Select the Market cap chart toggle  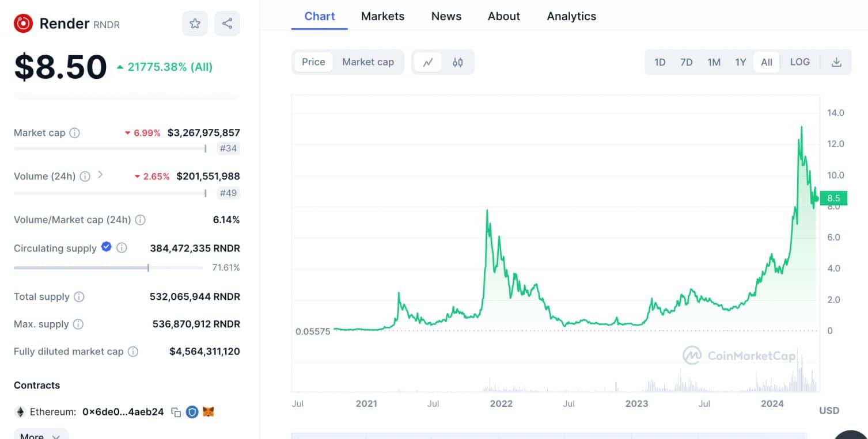coord(368,62)
